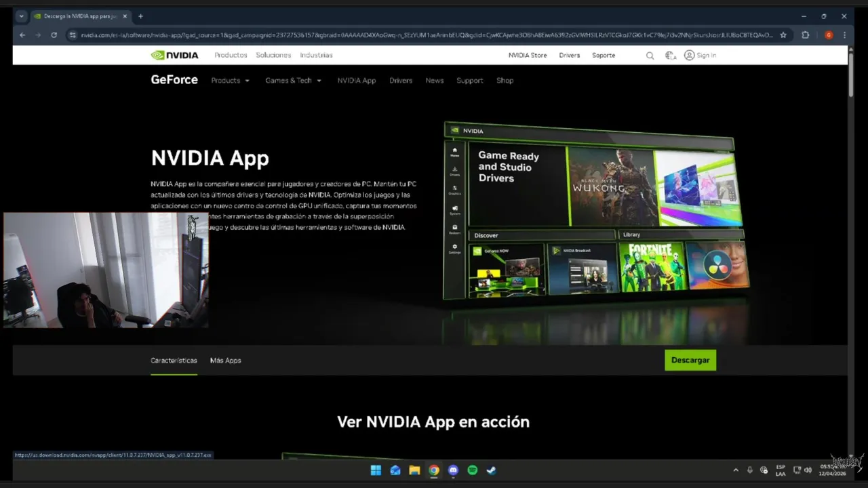Open Steam from the taskbar

point(492,470)
